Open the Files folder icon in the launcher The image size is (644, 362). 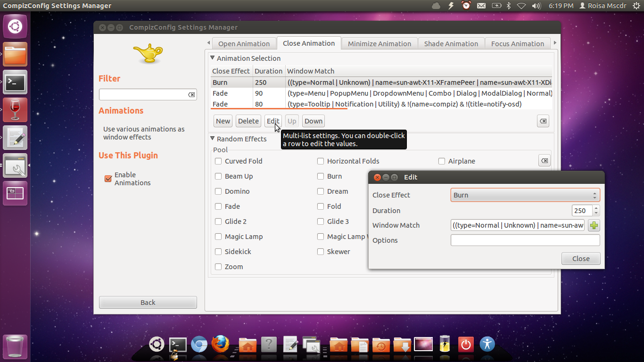[15, 54]
